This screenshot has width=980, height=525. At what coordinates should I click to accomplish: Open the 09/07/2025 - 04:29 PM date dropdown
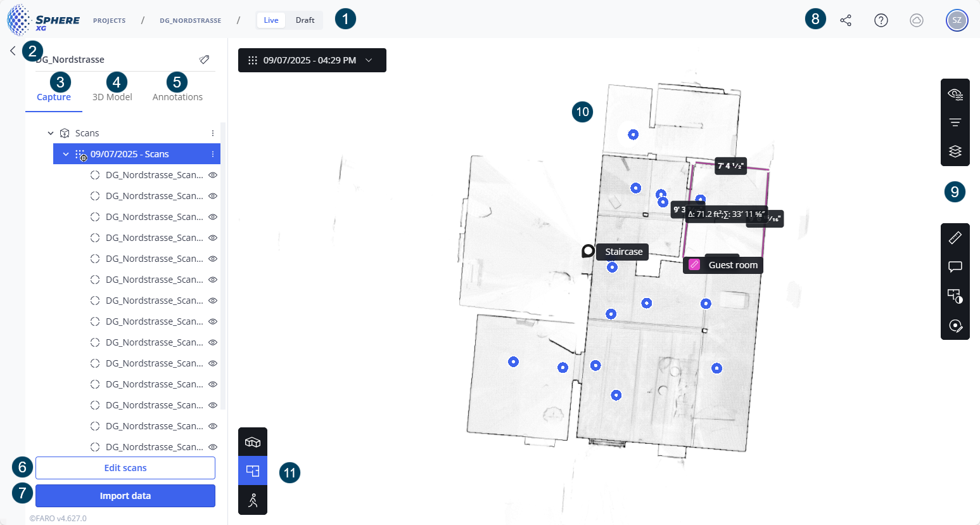(312, 60)
